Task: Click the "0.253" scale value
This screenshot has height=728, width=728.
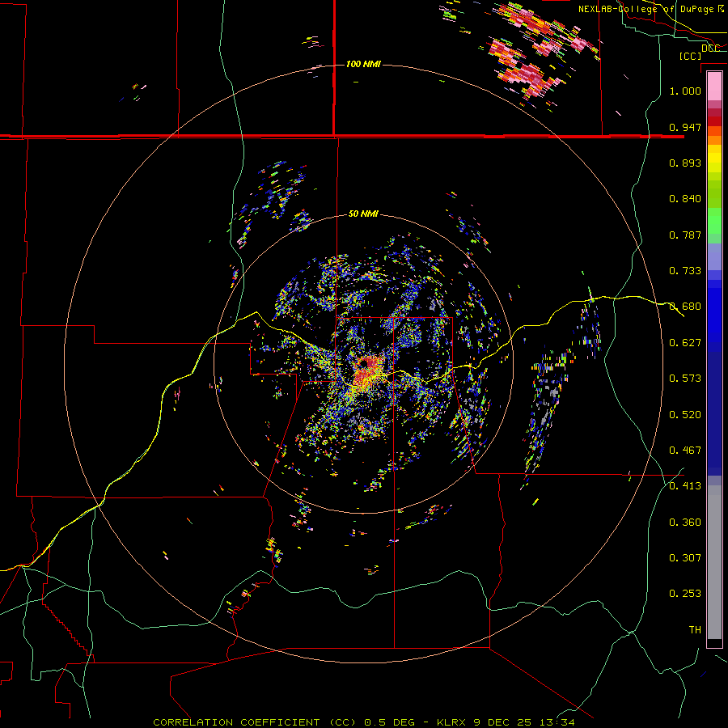Action: [685, 594]
